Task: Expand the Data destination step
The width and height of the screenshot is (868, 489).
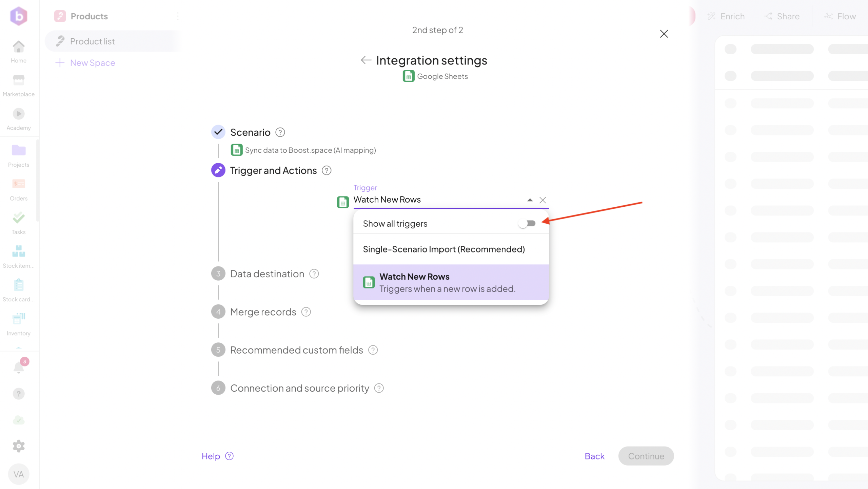Action: [267, 274]
